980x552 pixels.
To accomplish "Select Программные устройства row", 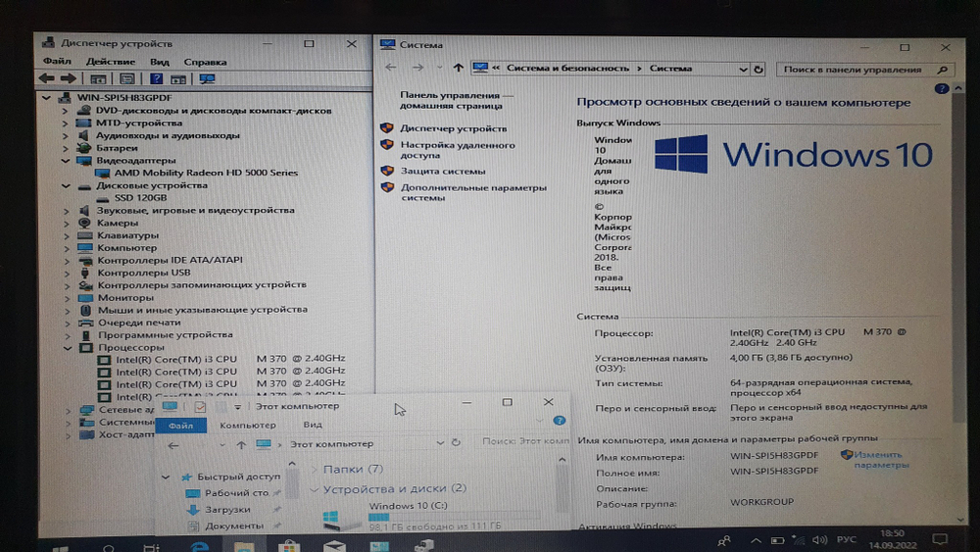I will pos(165,334).
